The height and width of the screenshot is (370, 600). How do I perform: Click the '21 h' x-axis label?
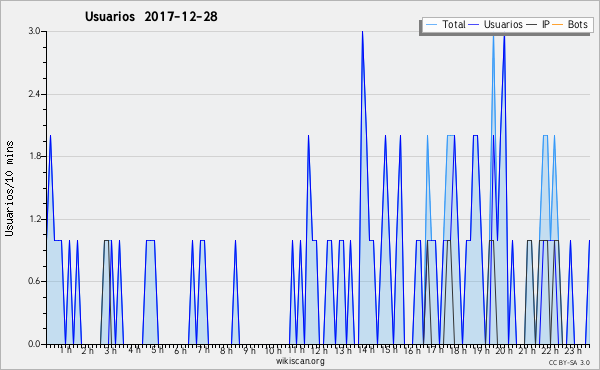coord(527,350)
